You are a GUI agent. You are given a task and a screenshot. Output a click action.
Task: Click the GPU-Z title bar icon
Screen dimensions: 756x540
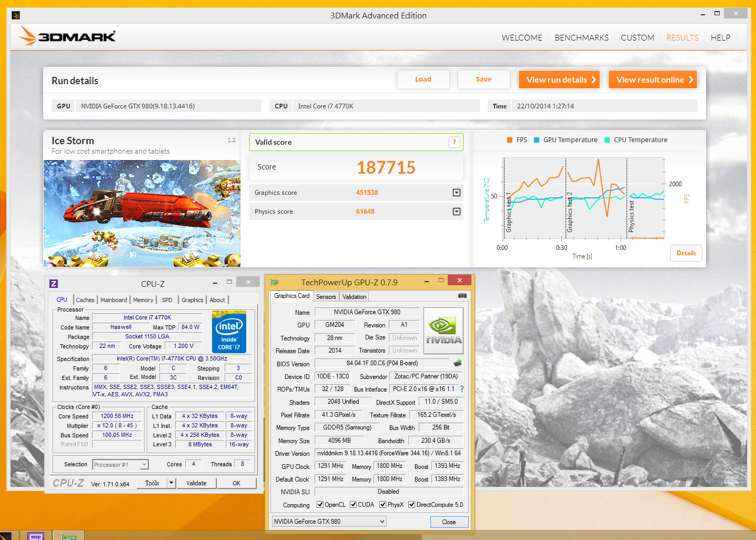click(274, 282)
